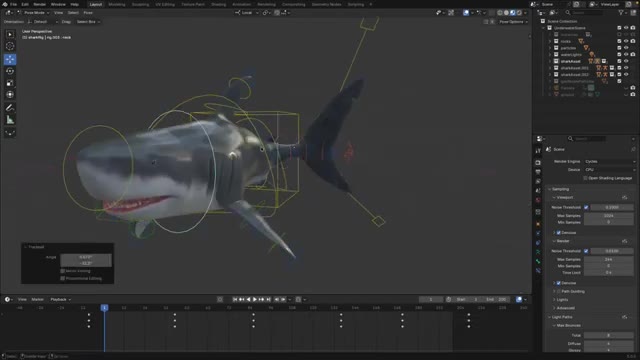Open the Select Box drag dropdown
Screen dimensions: 640x360
coord(88,22)
